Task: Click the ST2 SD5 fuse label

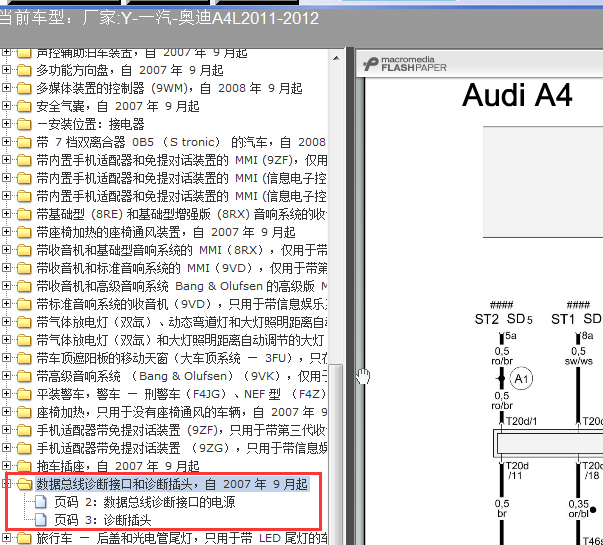Action: coord(503,319)
